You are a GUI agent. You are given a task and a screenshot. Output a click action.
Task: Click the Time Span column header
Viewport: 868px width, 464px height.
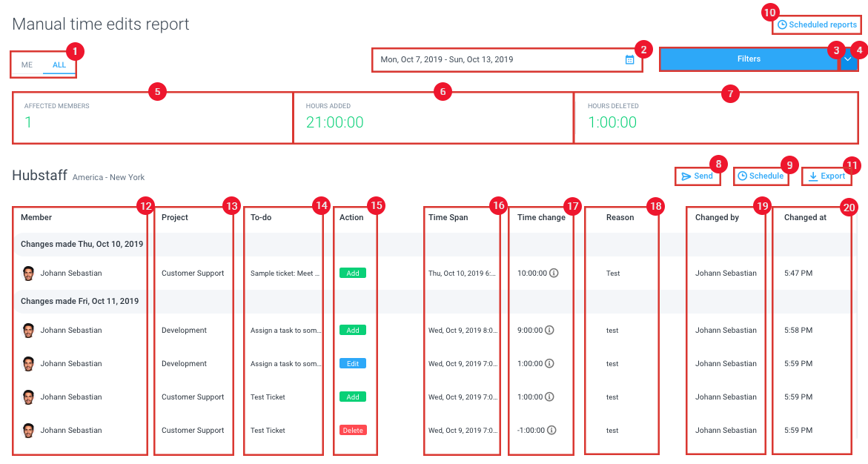click(448, 218)
